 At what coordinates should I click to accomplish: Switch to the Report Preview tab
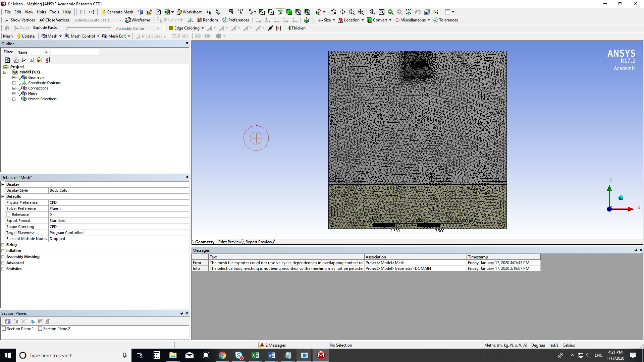click(x=259, y=242)
